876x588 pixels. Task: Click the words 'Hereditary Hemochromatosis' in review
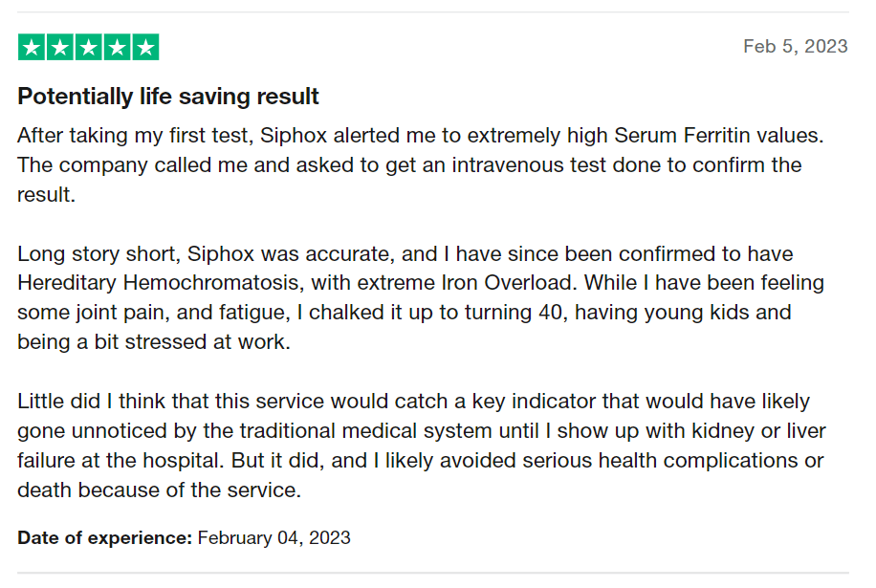click(x=161, y=283)
